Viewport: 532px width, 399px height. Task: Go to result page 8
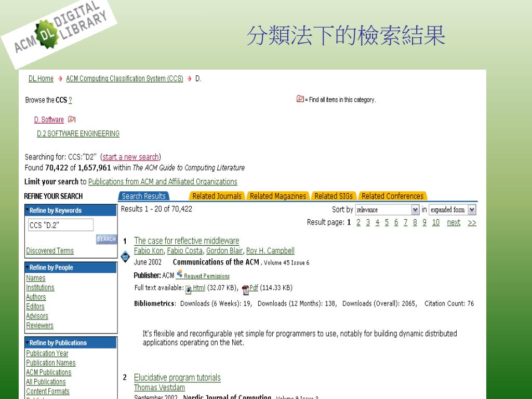point(415,222)
